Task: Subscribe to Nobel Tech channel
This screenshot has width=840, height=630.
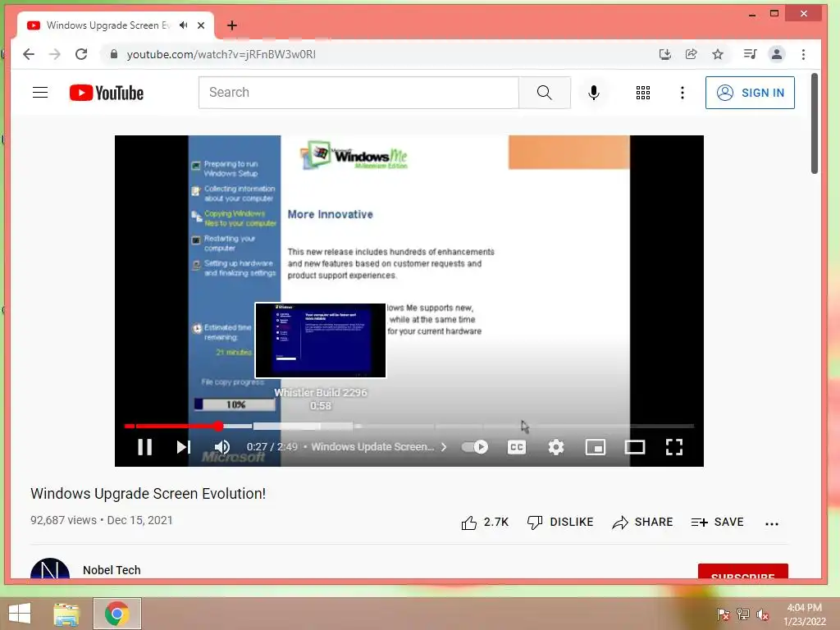Action: click(x=742, y=572)
